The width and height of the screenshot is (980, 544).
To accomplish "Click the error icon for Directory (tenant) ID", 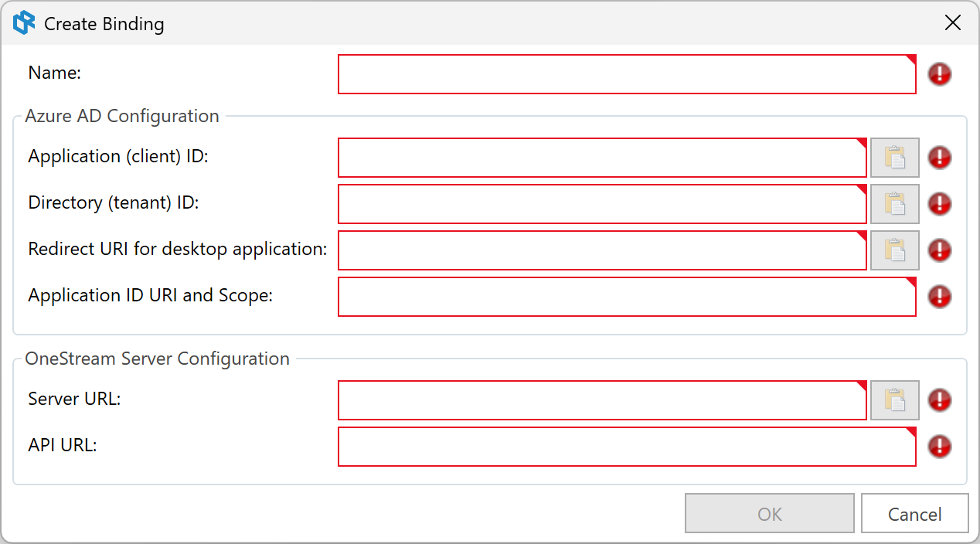I will [940, 204].
